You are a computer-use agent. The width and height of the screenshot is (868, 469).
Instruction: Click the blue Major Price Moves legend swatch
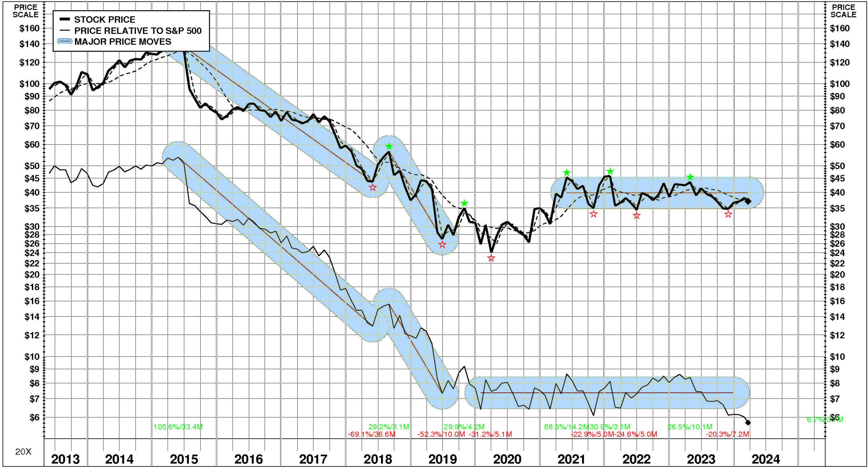pyautogui.click(x=65, y=41)
